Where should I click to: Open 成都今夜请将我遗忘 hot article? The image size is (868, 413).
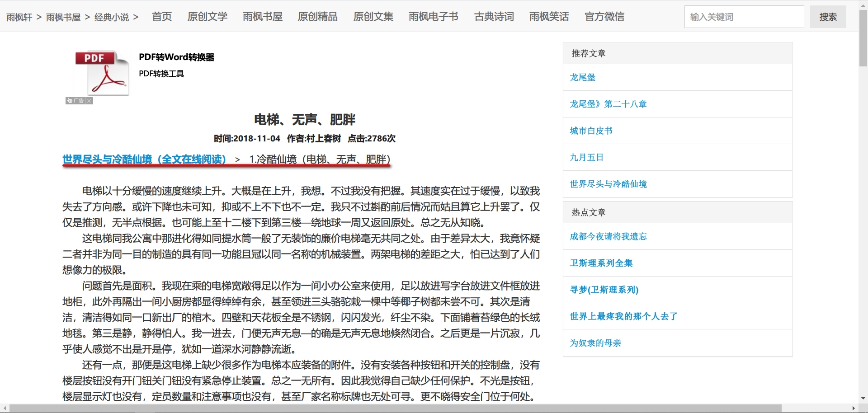click(608, 236)
